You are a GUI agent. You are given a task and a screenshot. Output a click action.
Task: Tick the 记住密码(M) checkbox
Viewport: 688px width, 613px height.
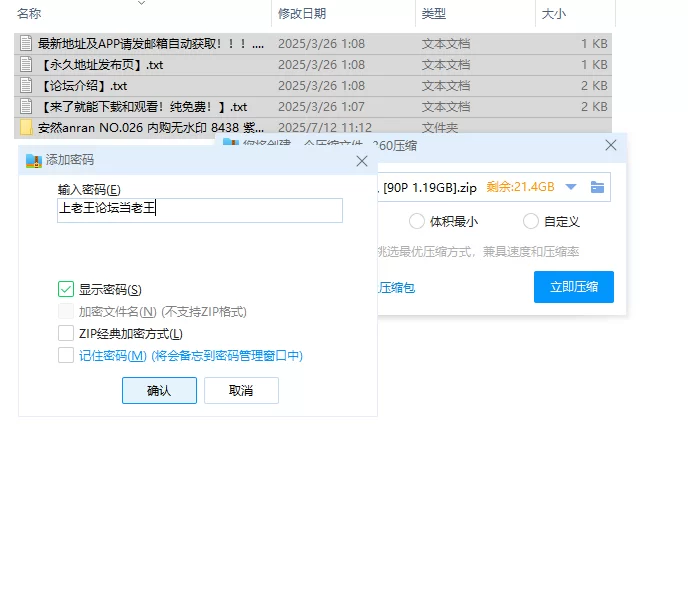tap(66, 355)
